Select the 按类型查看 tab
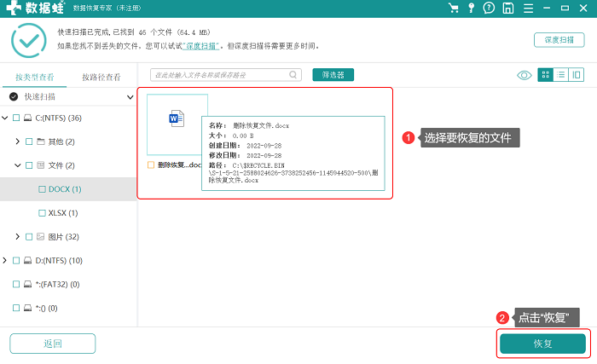 [x=35, y=78]
